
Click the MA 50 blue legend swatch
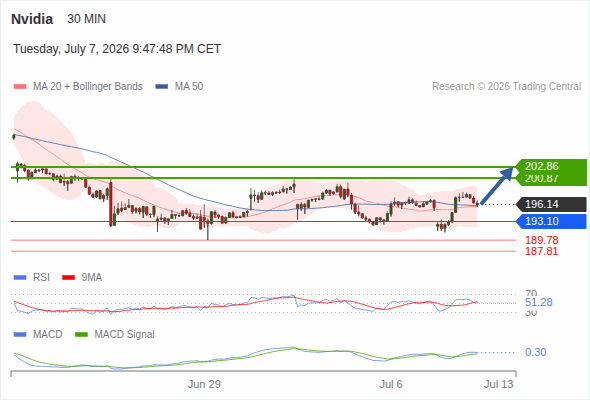pos(162,87)
